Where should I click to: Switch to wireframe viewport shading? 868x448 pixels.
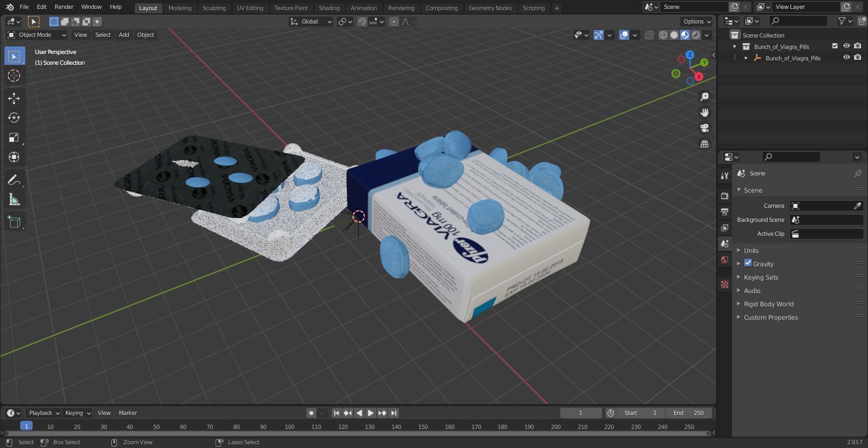click(663, 35)
